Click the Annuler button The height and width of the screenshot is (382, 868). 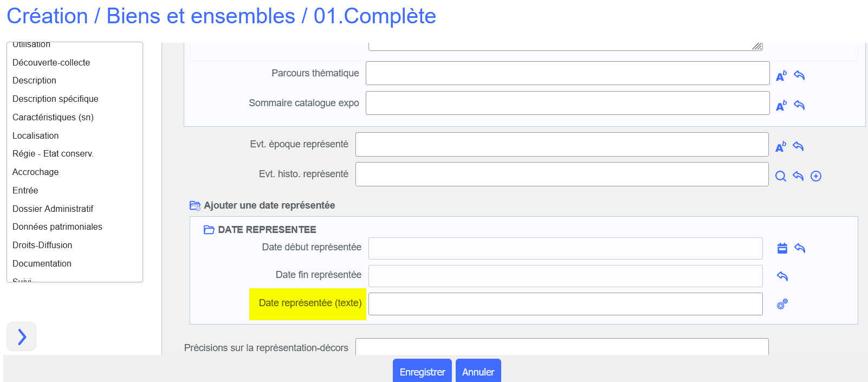tap(478, 372)
